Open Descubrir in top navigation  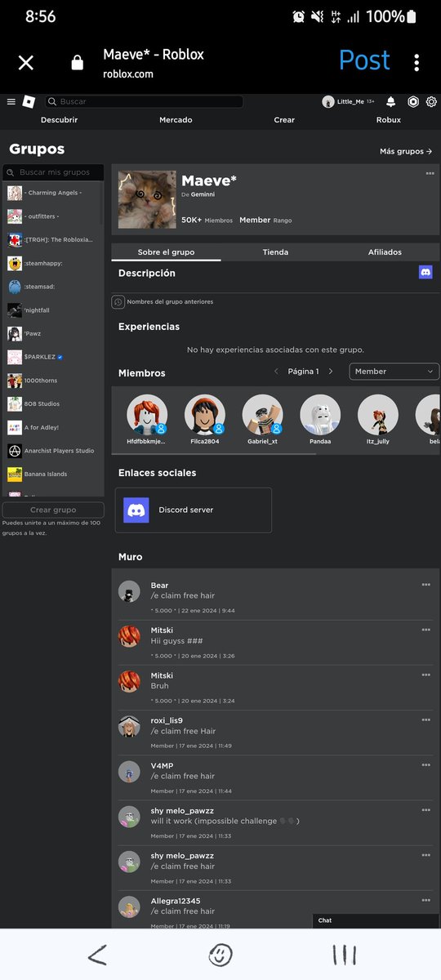click(59, 120)
